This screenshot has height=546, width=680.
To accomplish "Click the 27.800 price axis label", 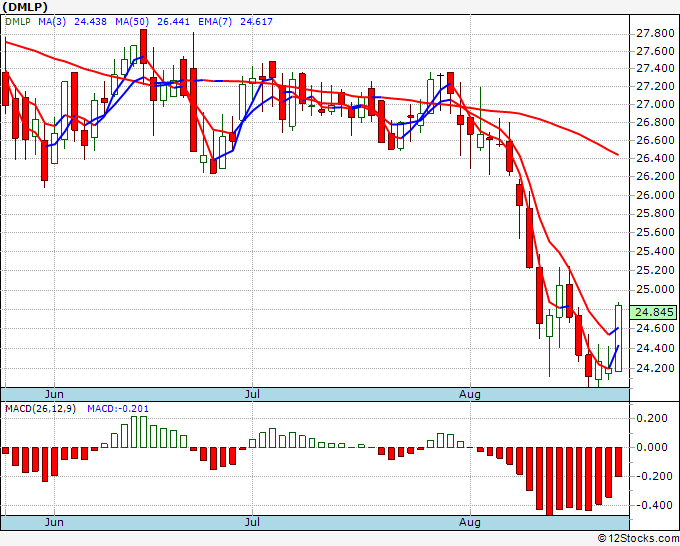I will pyautogui.click(x=655, y=33).
